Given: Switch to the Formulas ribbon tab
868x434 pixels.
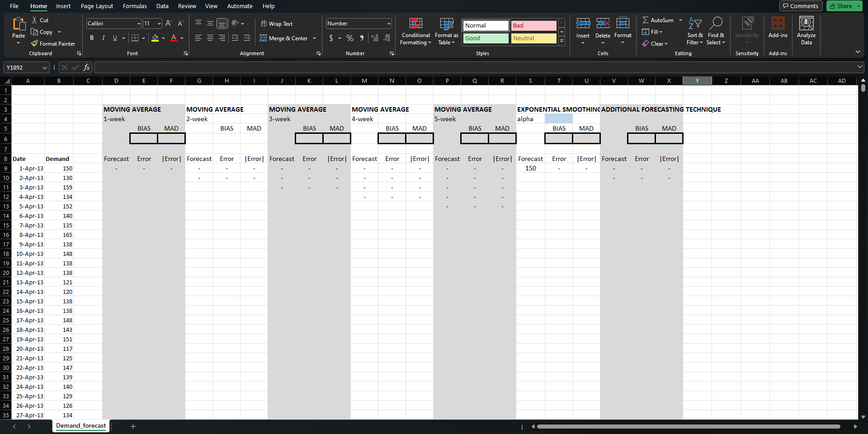Looking at the screenshot, I should 134,6.
